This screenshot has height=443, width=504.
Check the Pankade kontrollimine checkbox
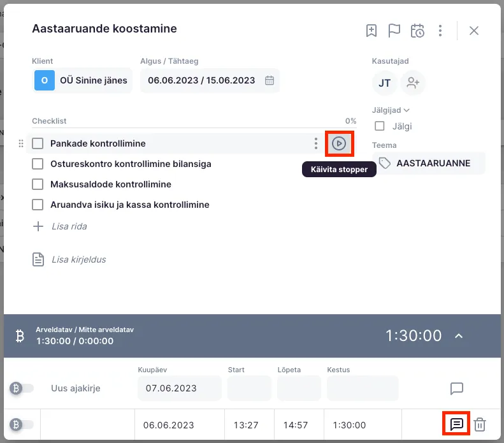(x=38, y=143)
